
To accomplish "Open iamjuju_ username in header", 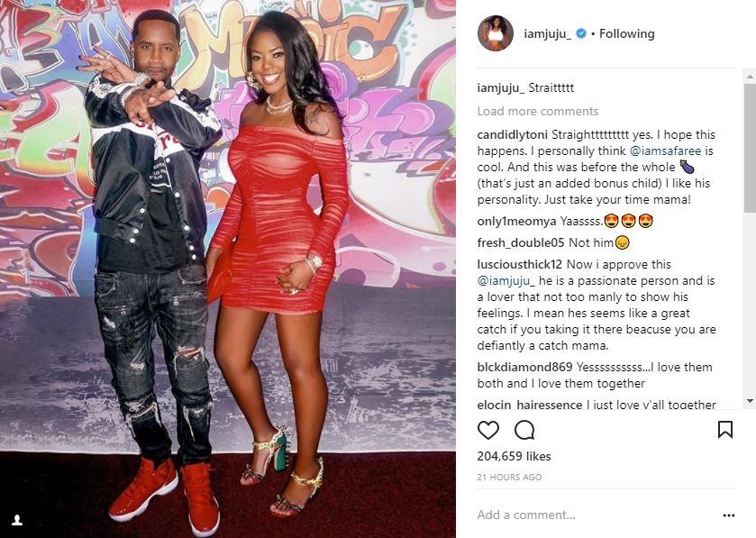I will [547, 33].
